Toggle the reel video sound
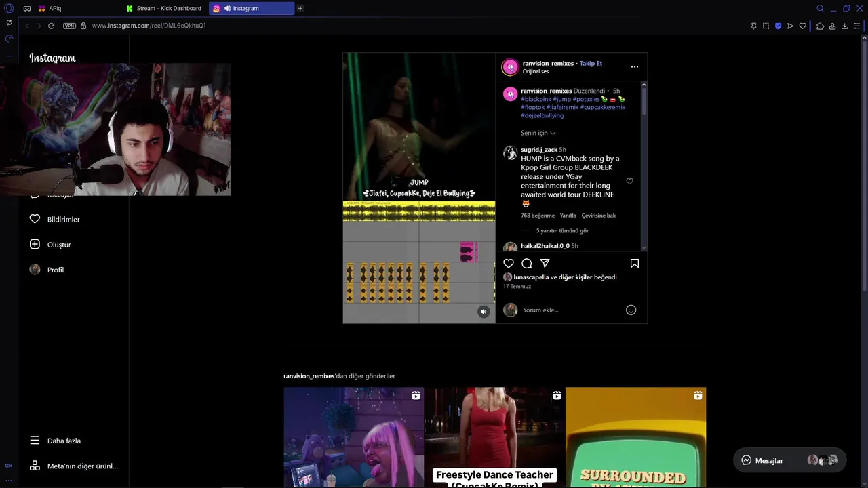 pos(484,312)
